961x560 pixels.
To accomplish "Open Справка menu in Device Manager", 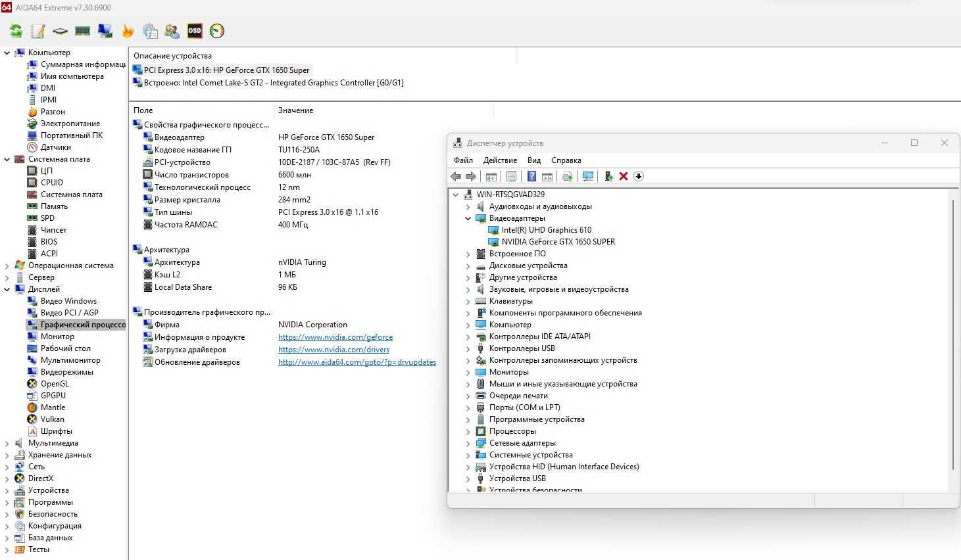I will (566, 160).
